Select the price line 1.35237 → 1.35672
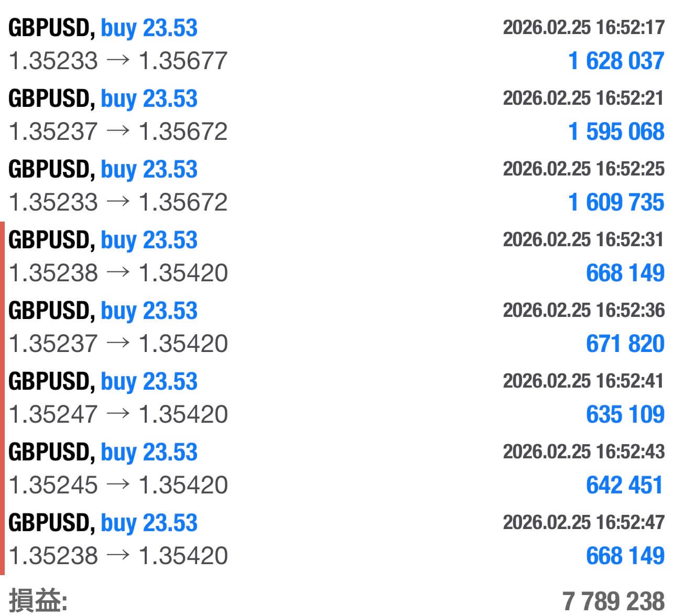This screenshot has height=616, width=673. [x=118, y=131]
